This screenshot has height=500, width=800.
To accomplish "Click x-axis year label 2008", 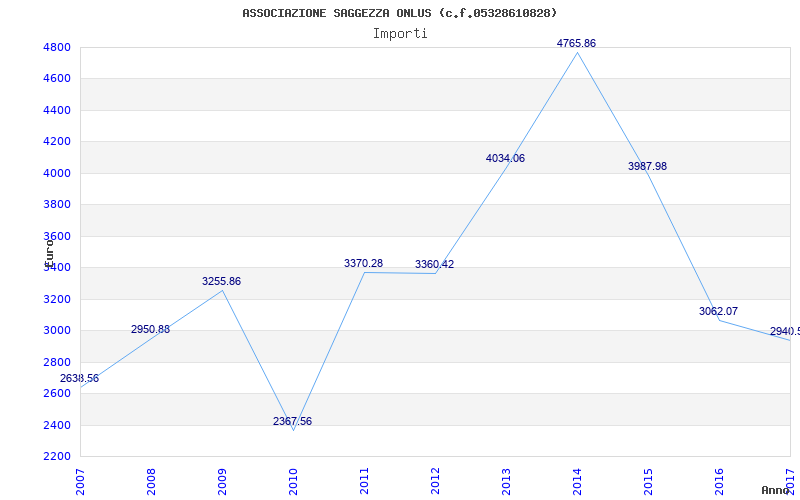I will pyautogui.click(x=151, y=482).
